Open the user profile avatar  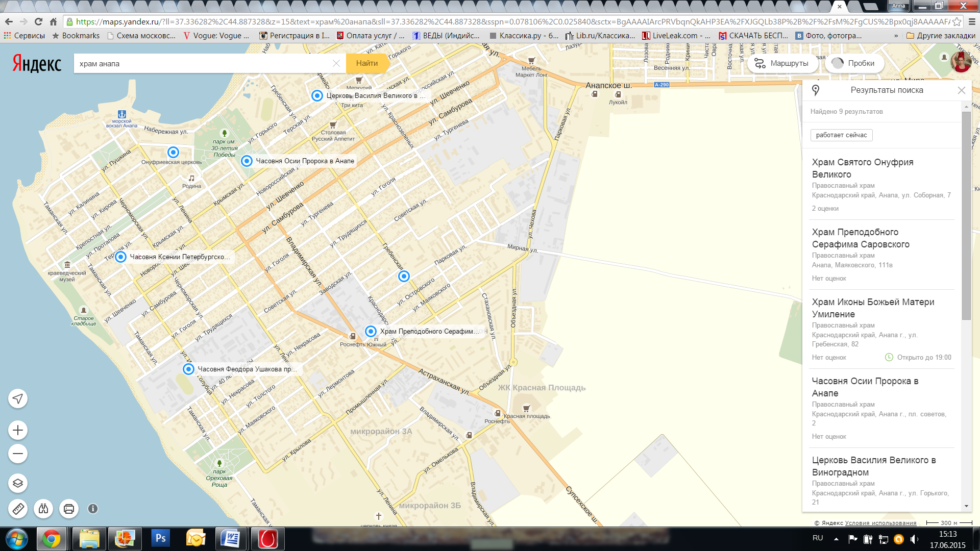[961, 62]
